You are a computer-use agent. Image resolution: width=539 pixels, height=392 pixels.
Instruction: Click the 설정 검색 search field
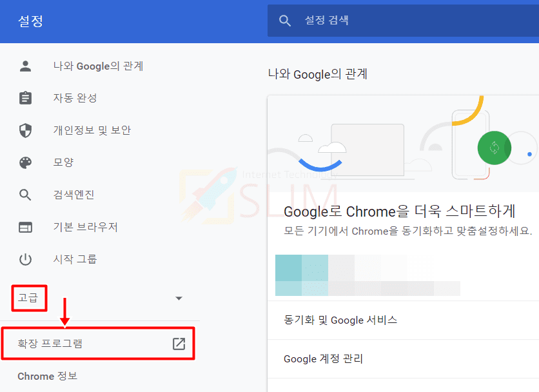[403, 21]
